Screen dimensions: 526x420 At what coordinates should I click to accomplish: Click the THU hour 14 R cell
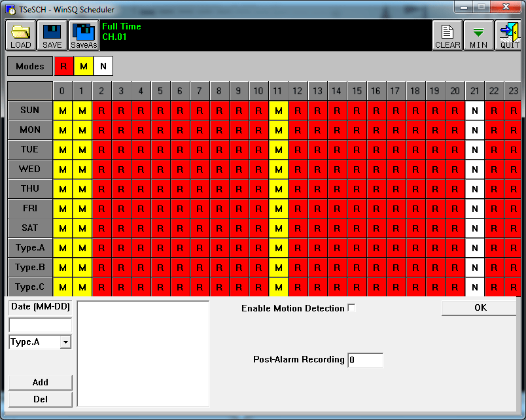pyautogui.click(x=337, y=189)
